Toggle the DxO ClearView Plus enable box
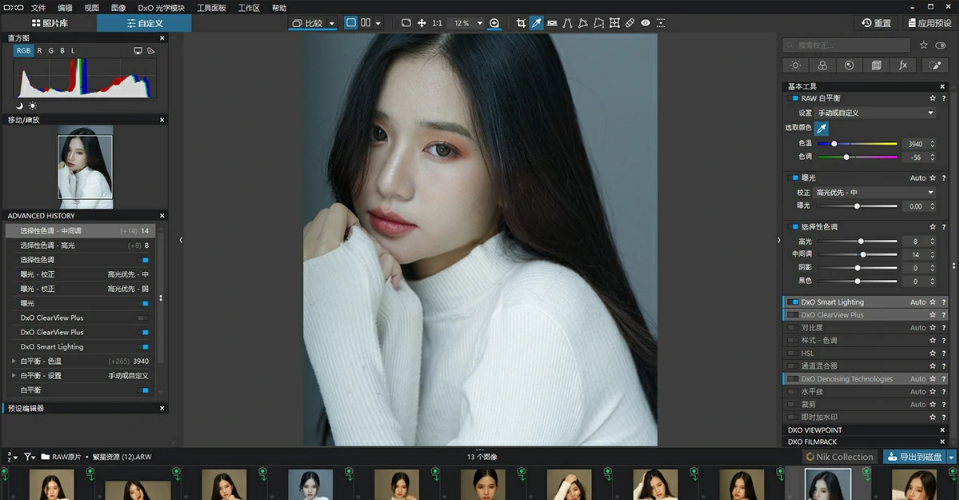 coord(793,315)
